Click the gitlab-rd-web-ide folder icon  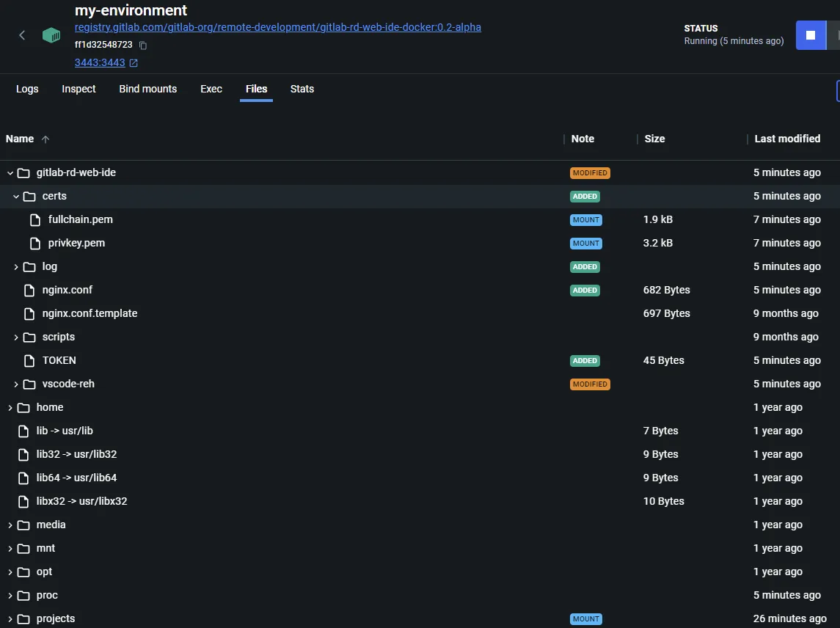(x=23, y=173)
